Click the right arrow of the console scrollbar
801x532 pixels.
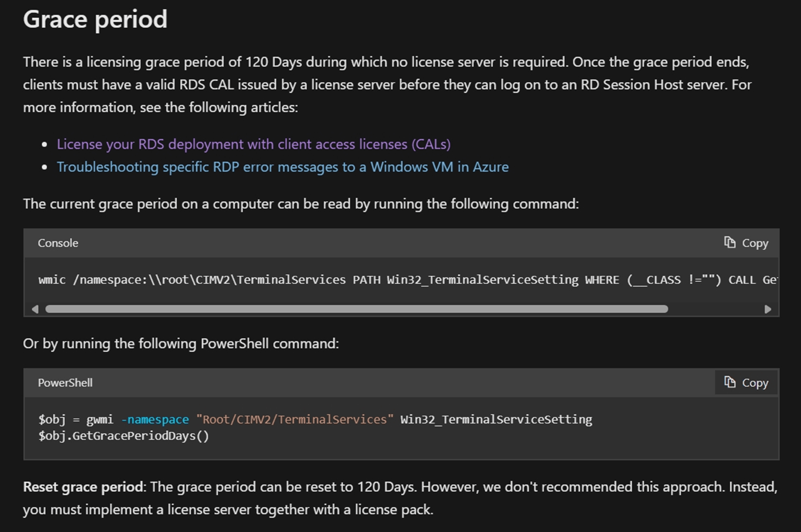pos(768,309)
